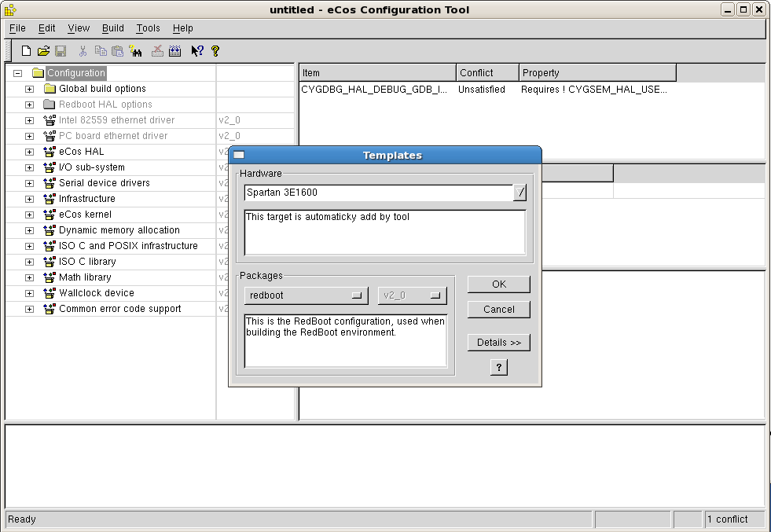The width and height of the screenshot is (771, 532).
Task: Click the Open file folder icon
Action: coord(43,51)
